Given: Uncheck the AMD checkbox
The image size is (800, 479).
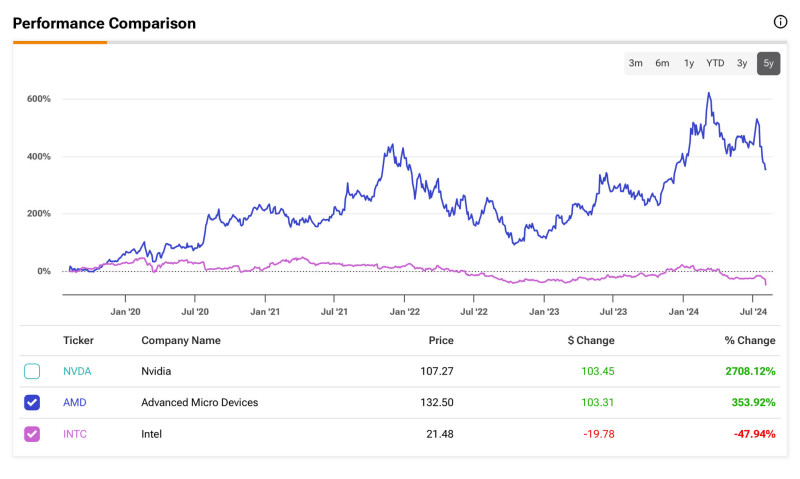Looking at the screenshot, I should (x=32, y=402).
